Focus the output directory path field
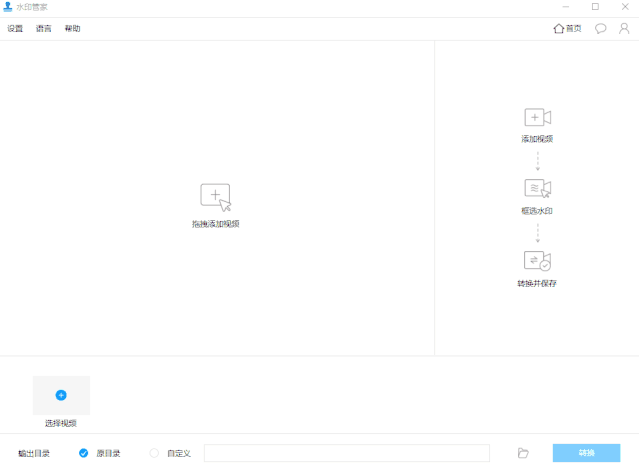 click(x=347, y=453)
